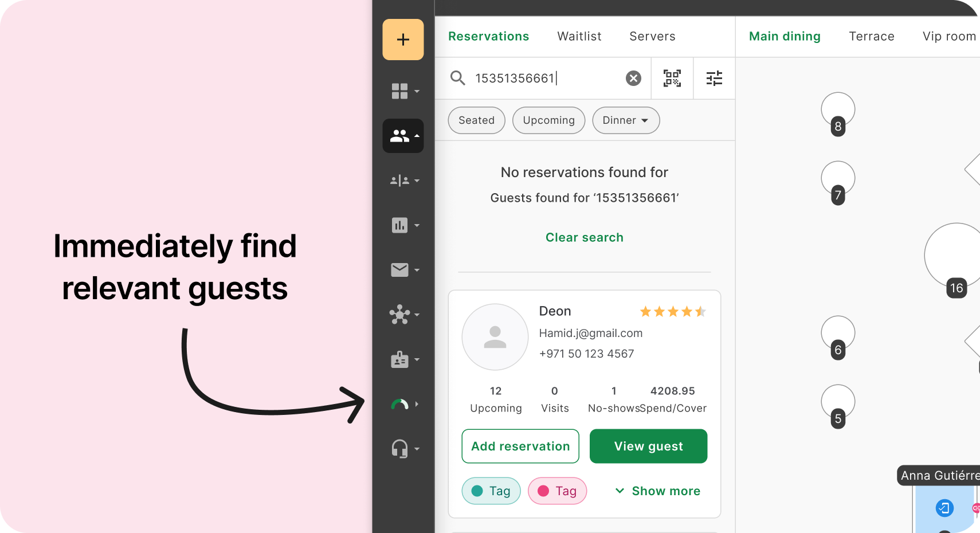Click the View guest button
Screen dimensions: 980x533
tap(648, 446)
